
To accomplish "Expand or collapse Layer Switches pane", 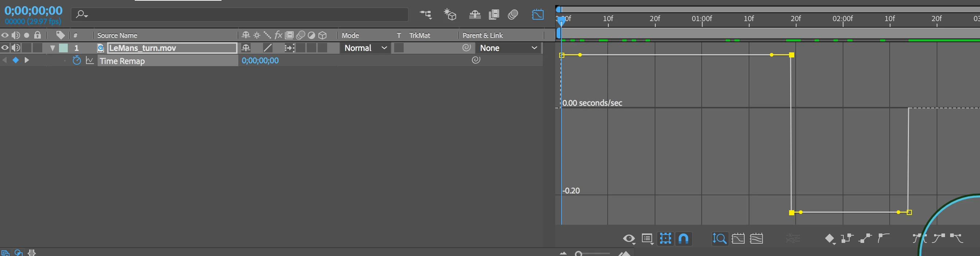I will pos(5,253).
